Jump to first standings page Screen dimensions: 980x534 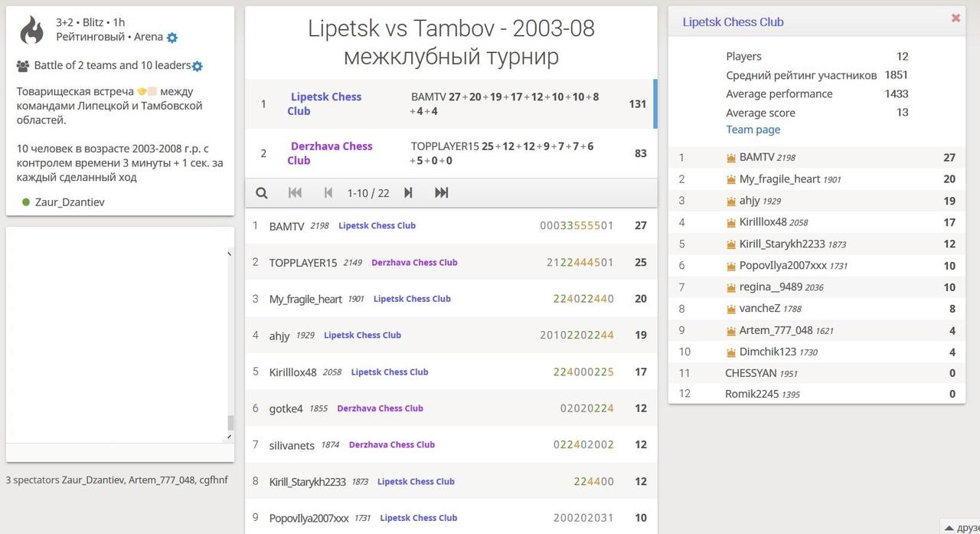pyautogui.click(x=295, y=193)
